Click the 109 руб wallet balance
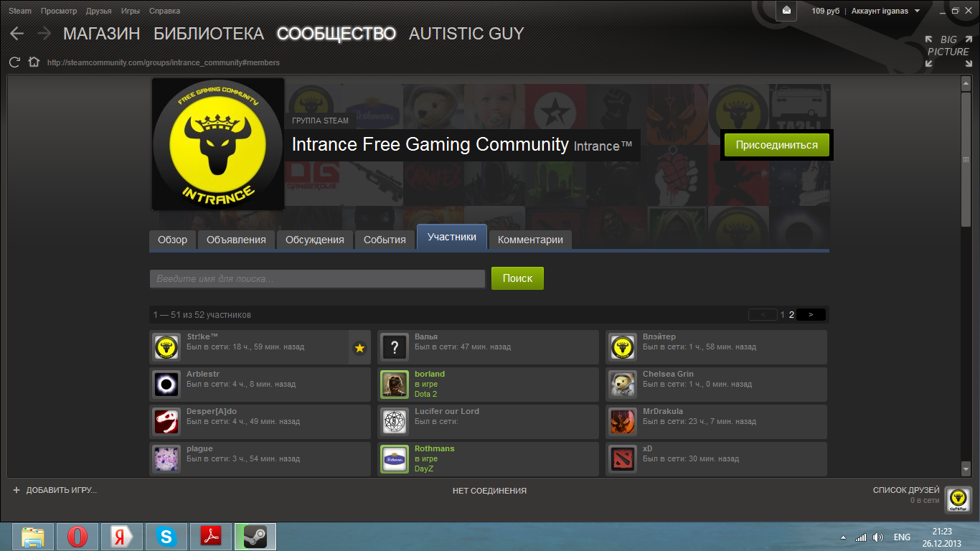Viewport: 980px width, 551px height. tap(826, 11)
